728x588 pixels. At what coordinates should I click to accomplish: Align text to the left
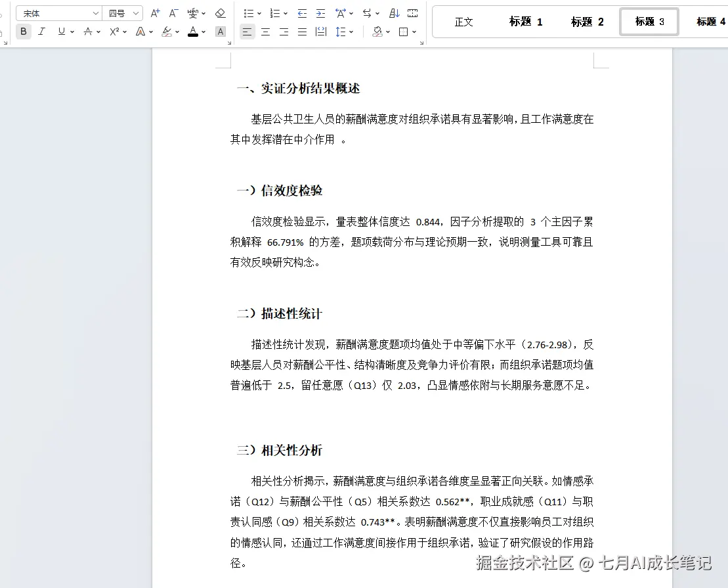(x=247, y=32)
